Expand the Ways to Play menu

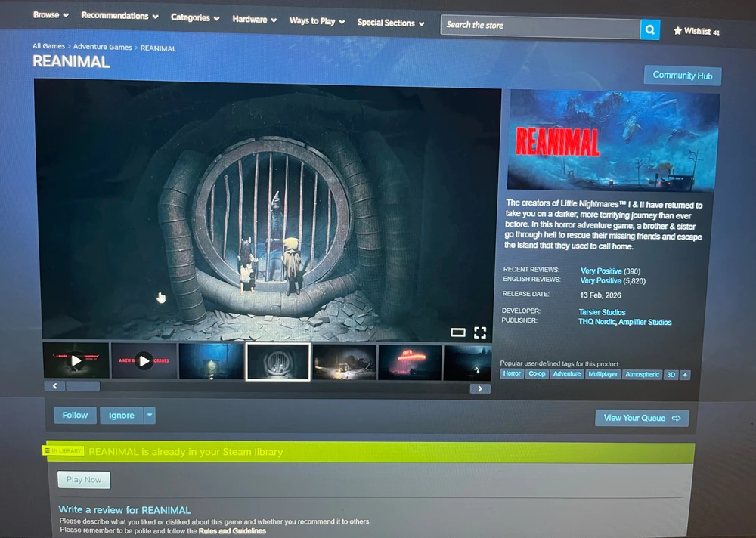tap(317, 21)
